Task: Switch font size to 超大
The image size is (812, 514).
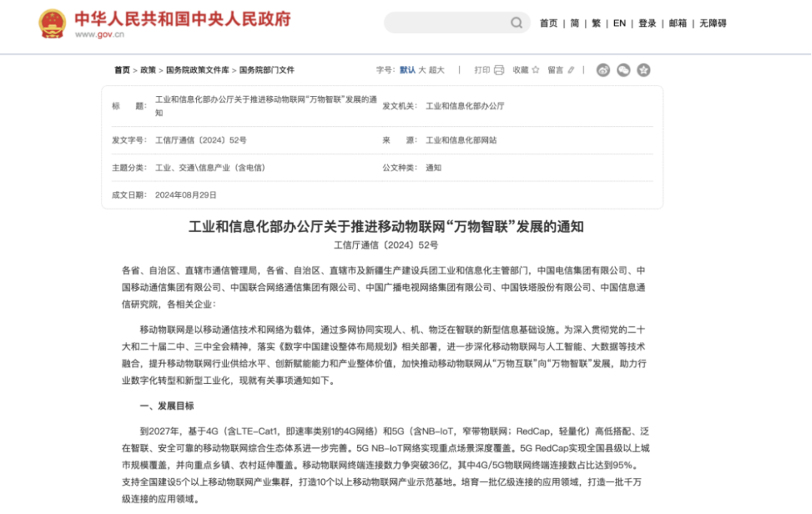Action: coord(436,70)
